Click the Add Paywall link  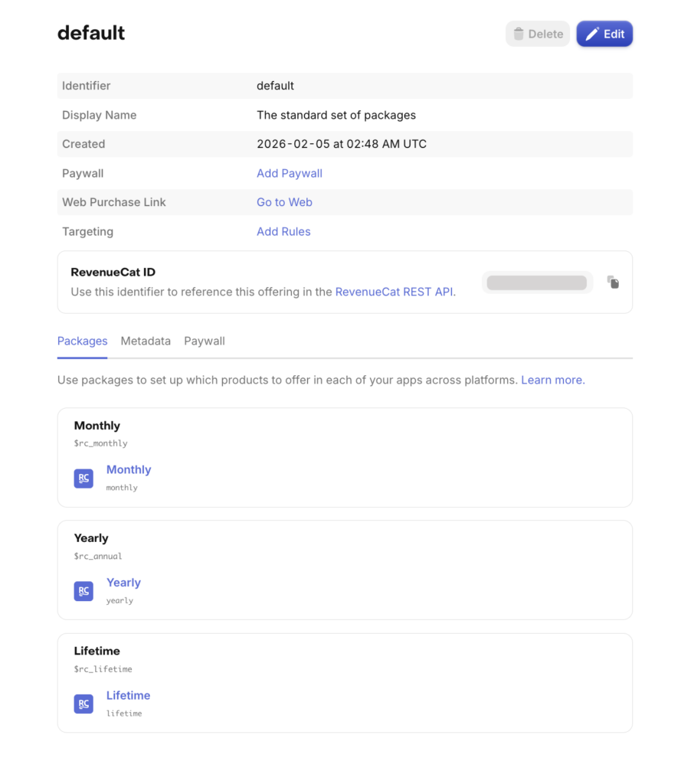(x=290, y=174)
